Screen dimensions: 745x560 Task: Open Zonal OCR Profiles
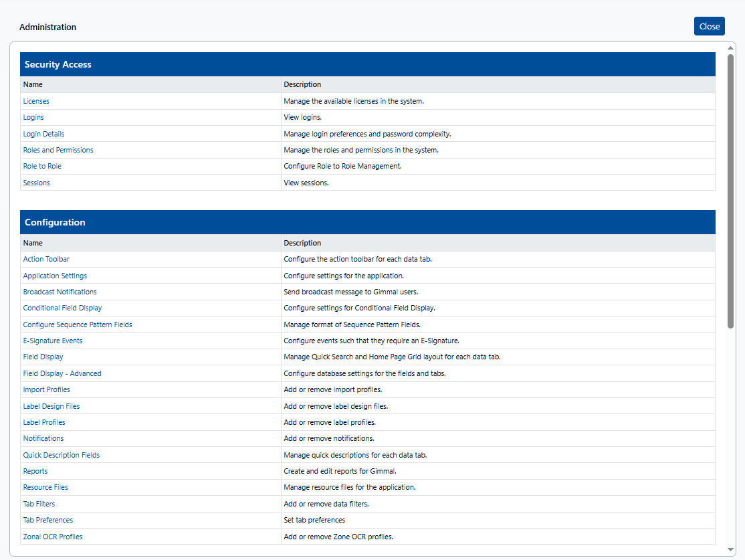tap(53, 537)
